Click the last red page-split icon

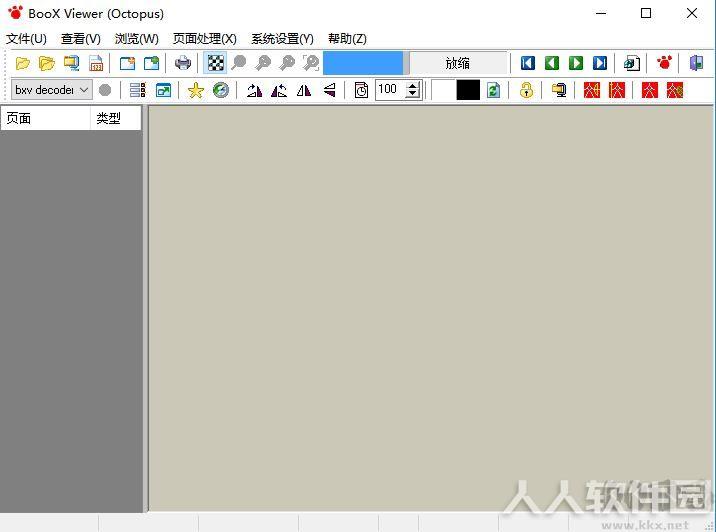[x=674, y=90]
